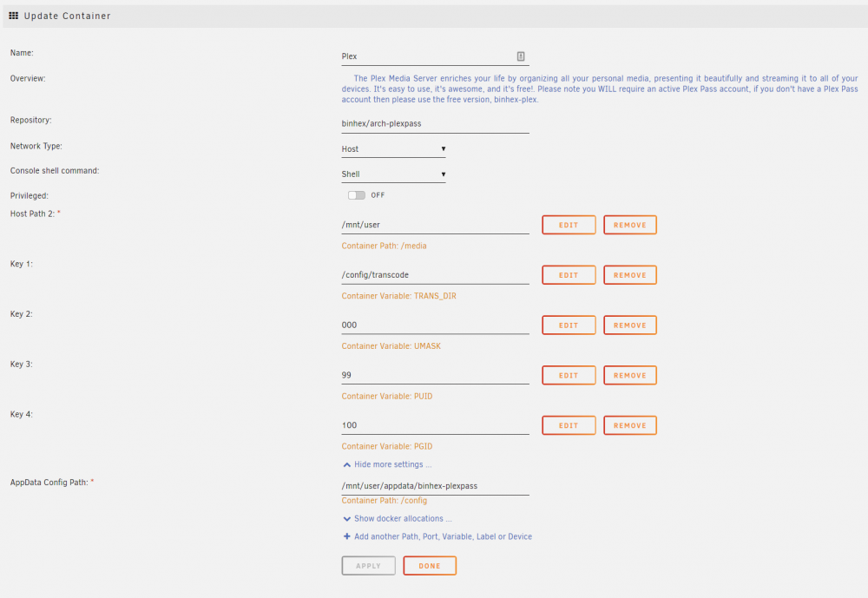Click the grid icon beside Update Container

click(x=13, y=16)
